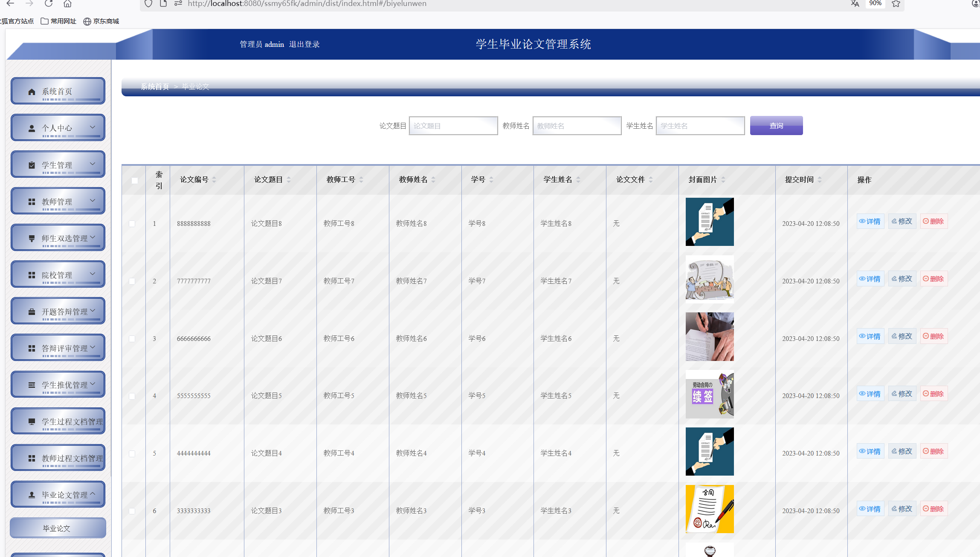Expand the 学生管理 menu chevron

click(93, 163)
